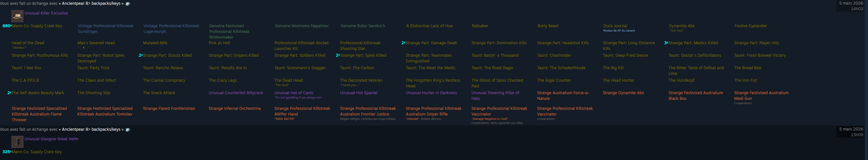This screenshot has width=868, height=160.
Task: Click Strange Part: Robot Spies Destroyed
Action: point(101,58)
